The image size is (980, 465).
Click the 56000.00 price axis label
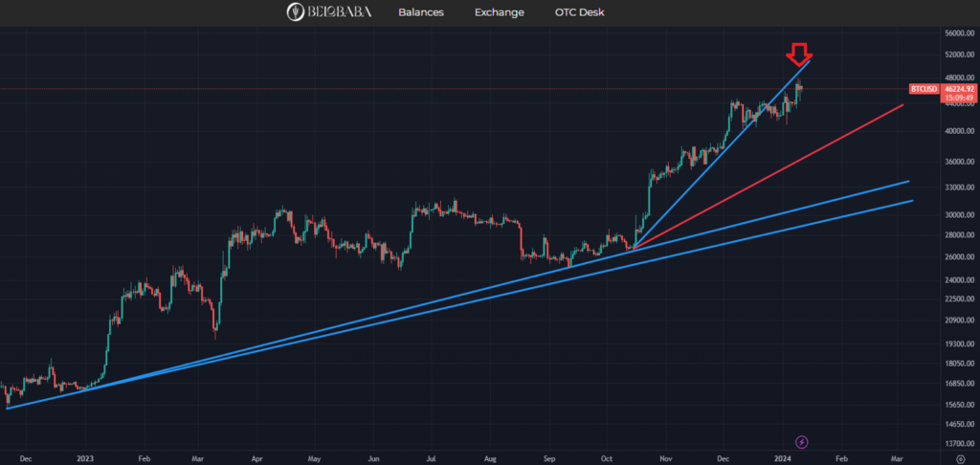[x=958, y=33]
